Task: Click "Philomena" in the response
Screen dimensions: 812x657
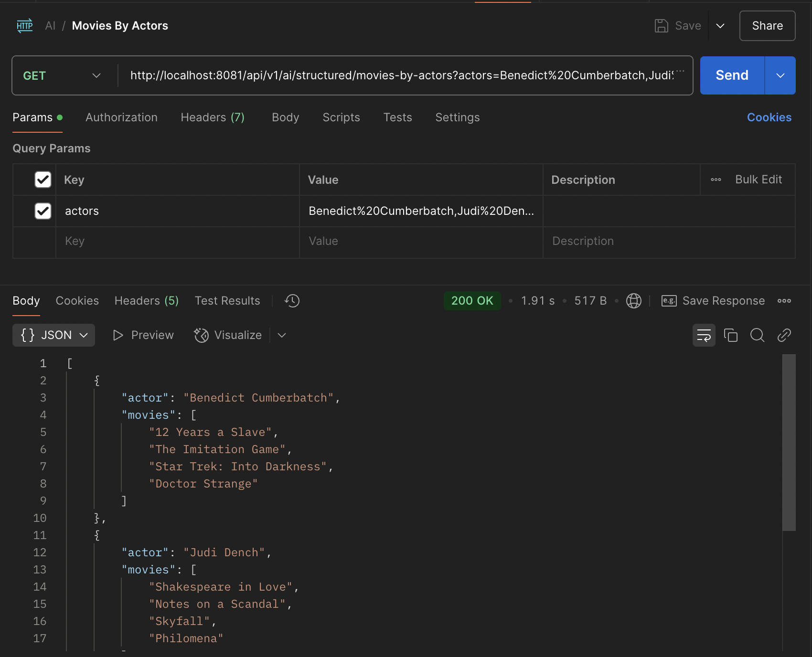Action: pyautogui.click(x=186, y=638)
